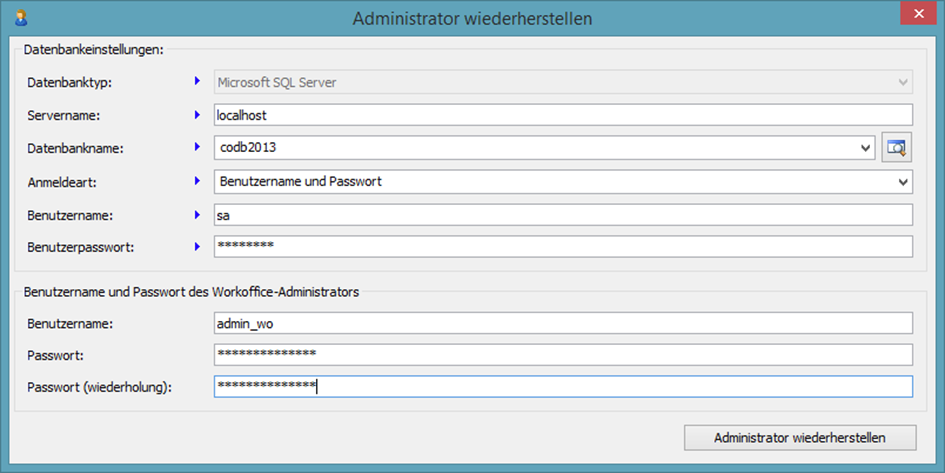The height and width of the screenshot is (473, 945).
Task: Focus the Servername field containing localhost
Action: coord(563,116)
